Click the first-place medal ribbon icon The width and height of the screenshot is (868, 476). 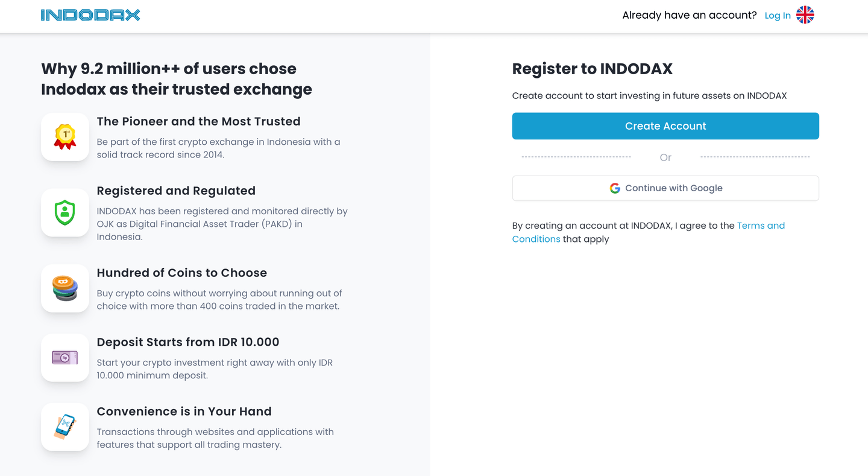point(65,137)
